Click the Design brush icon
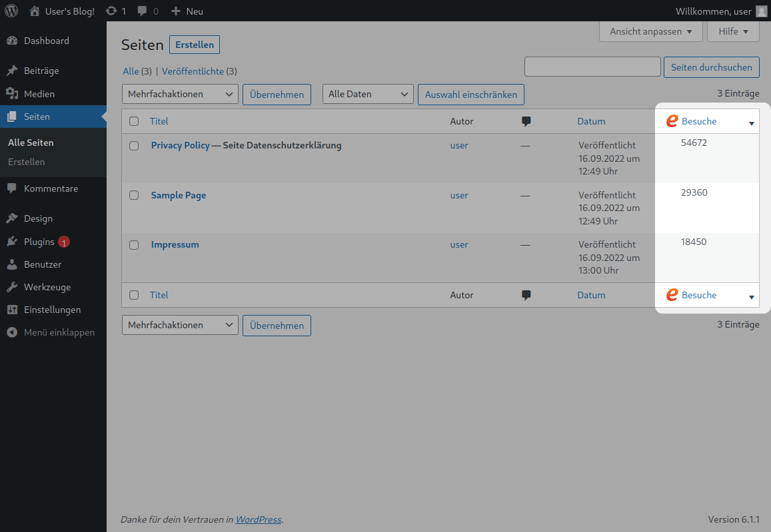This screenshot has width=771, height=532. click(x=12, y=218)
